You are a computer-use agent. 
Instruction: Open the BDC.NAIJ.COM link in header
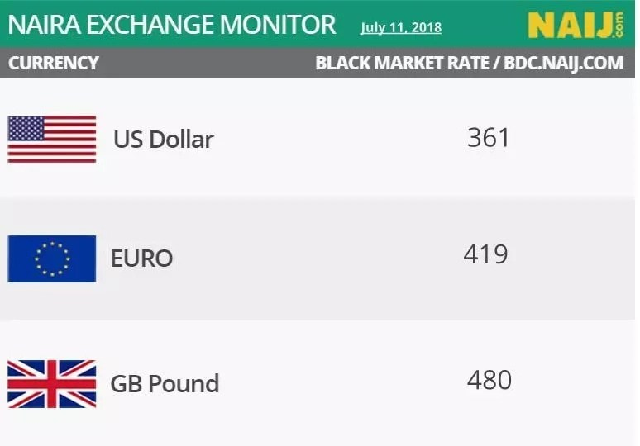coord(569,63)
